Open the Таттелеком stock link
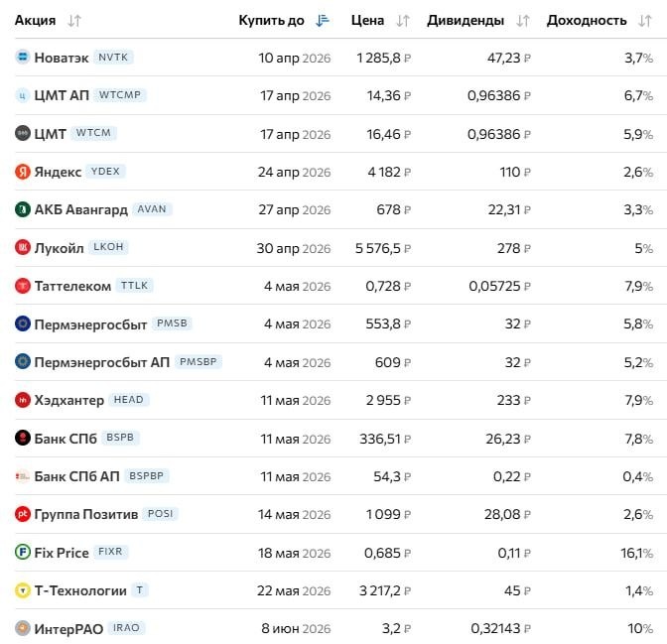 pos(72,286)
